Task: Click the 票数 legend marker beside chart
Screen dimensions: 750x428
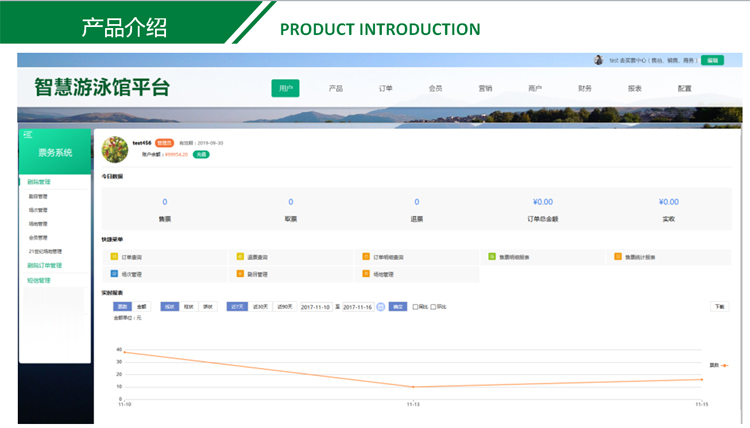Action: tap(725, 365)
